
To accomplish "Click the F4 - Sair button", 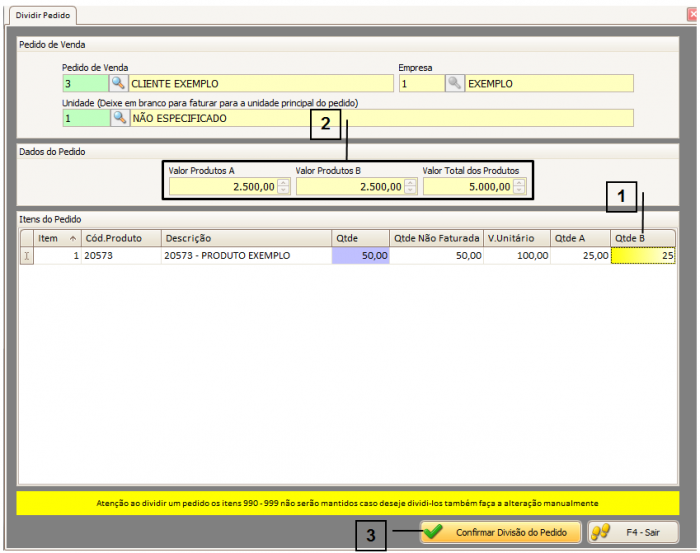I will 632,532.
